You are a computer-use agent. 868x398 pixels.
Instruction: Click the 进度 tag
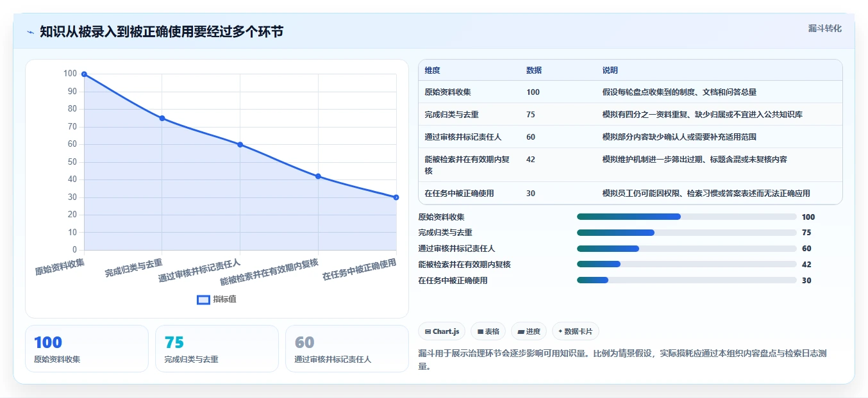point(529,331)
